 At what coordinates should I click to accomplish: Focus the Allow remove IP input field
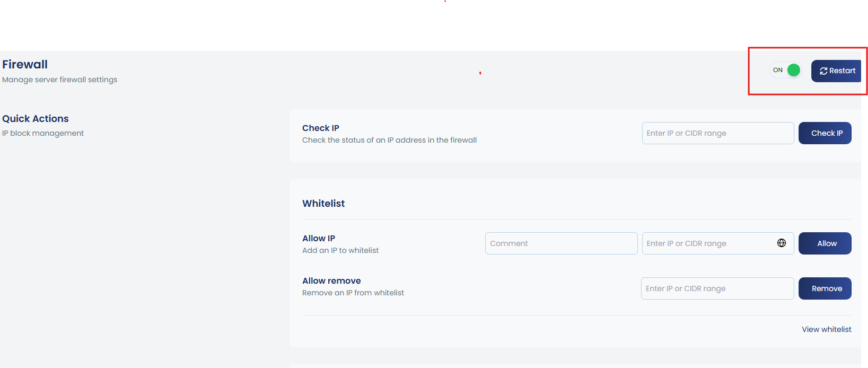[x=717, y=288]
